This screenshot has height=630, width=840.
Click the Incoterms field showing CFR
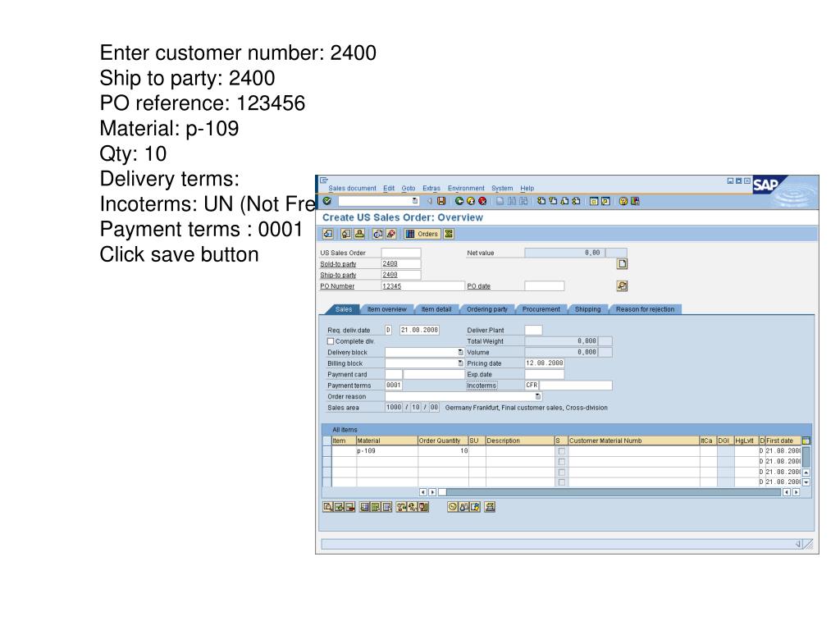click(x=532, y=386)
